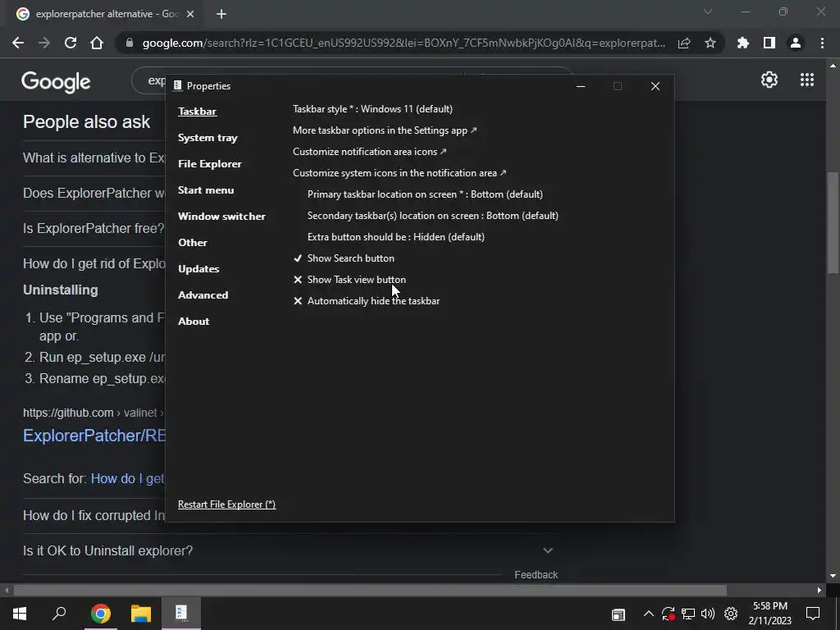Toggle Show Search button option

point(344,258)
